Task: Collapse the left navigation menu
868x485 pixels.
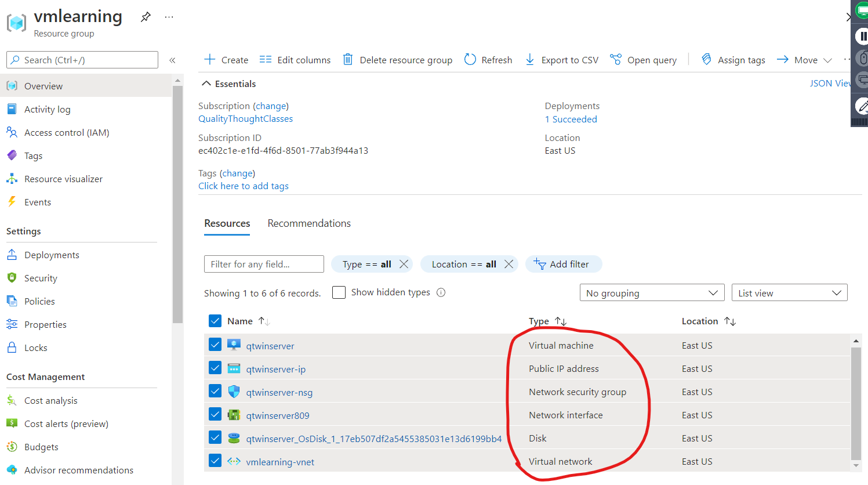Action: click(x=172, y=60)
